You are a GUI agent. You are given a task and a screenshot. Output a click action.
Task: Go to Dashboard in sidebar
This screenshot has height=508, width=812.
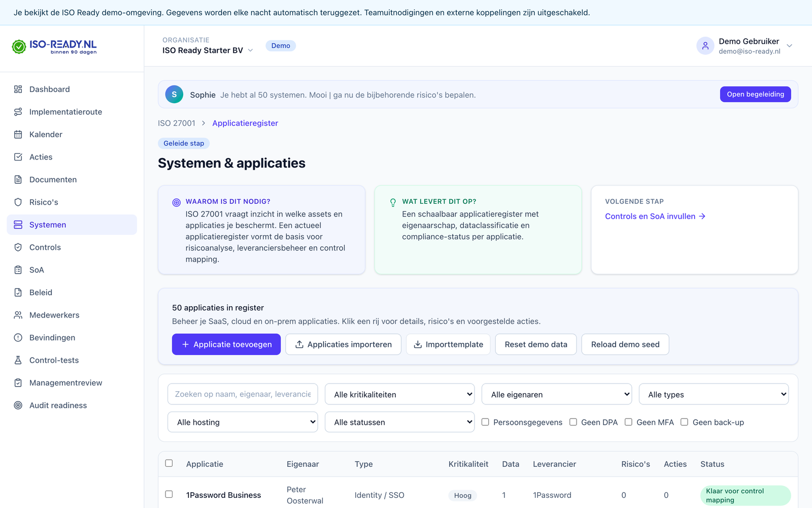pos(72,89)
